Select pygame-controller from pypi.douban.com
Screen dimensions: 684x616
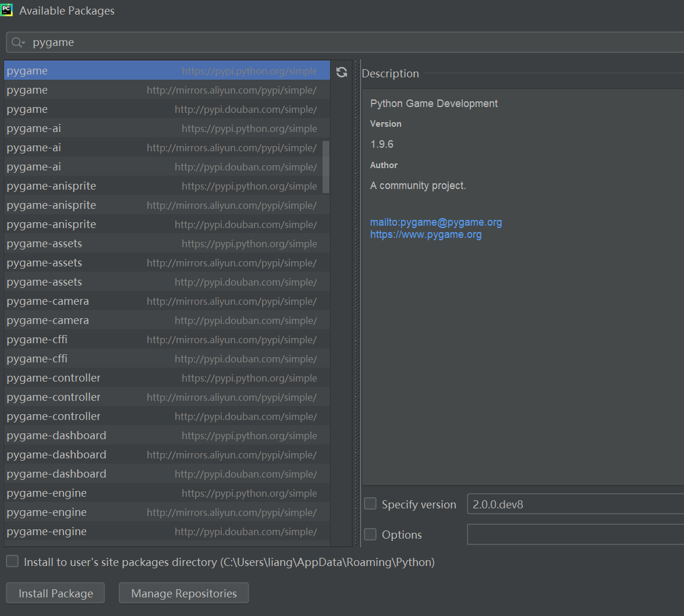[x=167, y=416]
